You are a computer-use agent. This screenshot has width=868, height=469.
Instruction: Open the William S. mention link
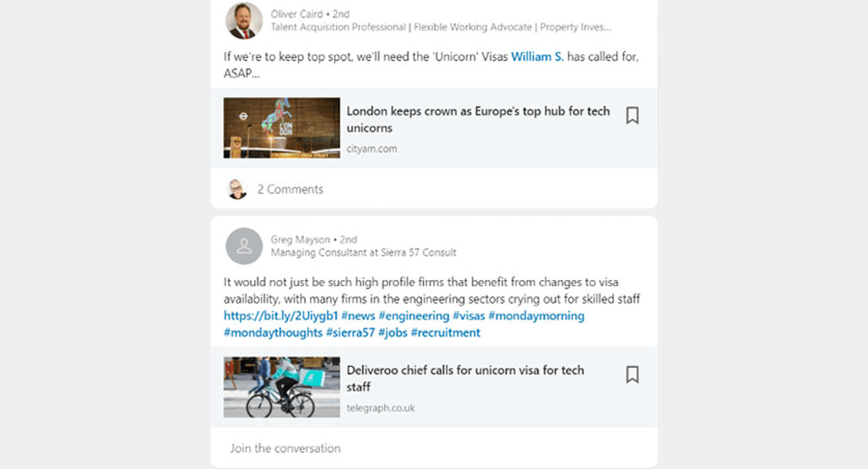coord(537,57)
